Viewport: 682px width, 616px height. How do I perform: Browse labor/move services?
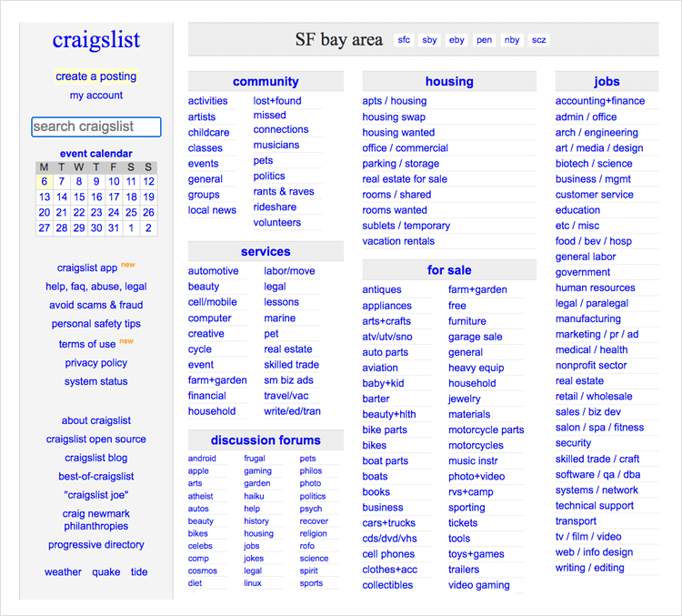[x=289, y=271]
